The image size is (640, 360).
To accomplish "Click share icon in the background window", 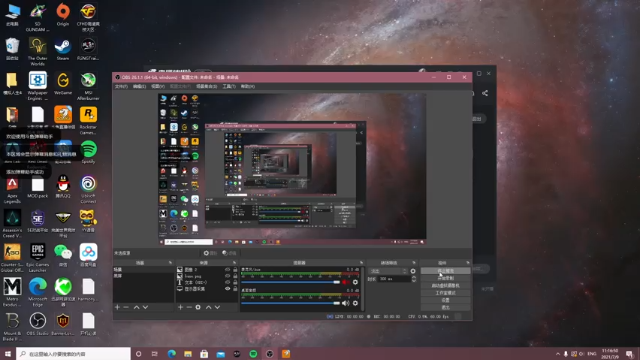I will [x=485, y=93].
